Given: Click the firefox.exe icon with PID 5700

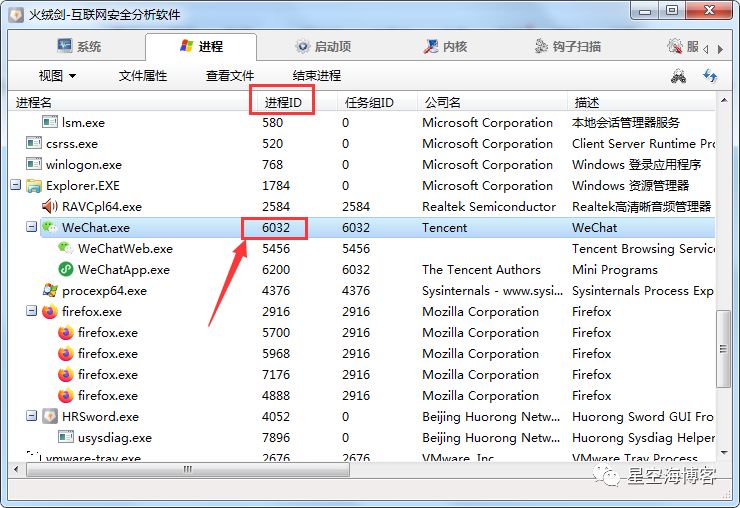Looking at the screenshot, I should (66, 332).
